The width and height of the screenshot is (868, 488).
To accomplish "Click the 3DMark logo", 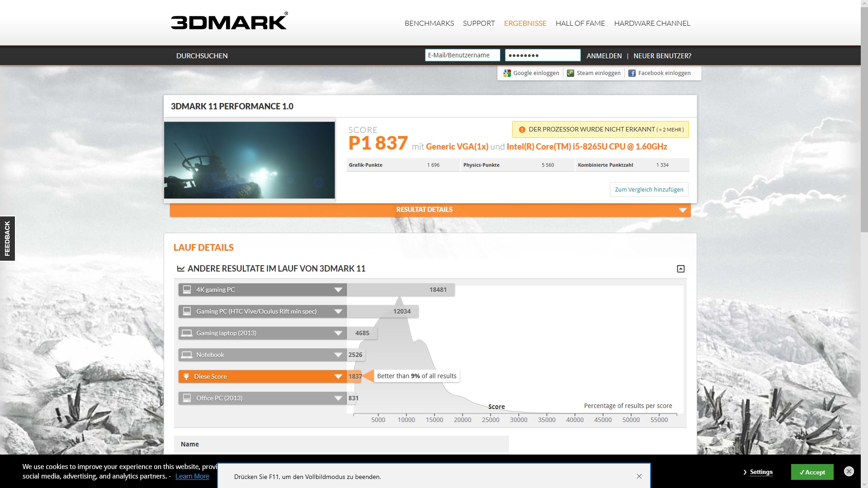I will (x=229, y=22).
